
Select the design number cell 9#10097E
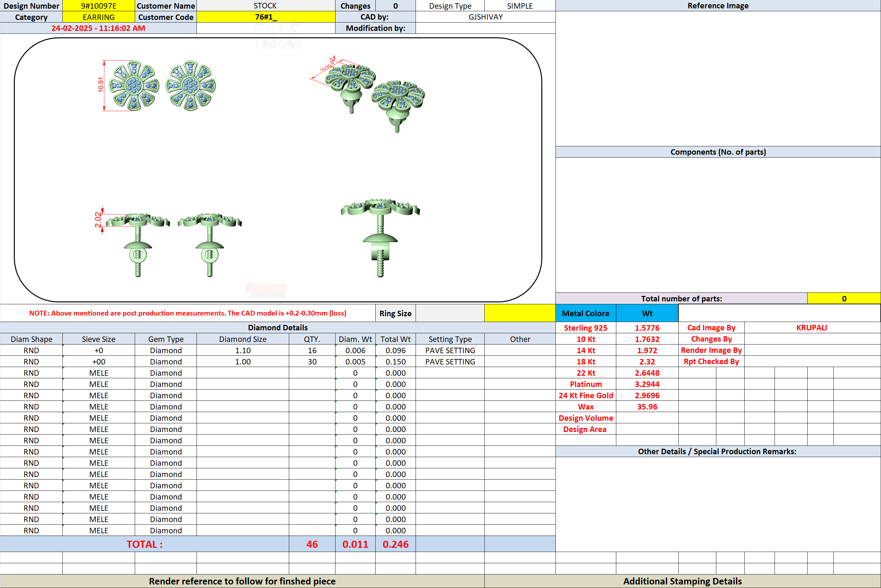(99, 5)
